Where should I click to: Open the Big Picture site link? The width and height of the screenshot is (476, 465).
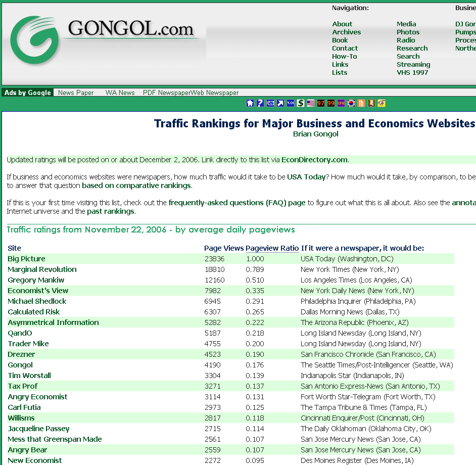coord(26,259)
